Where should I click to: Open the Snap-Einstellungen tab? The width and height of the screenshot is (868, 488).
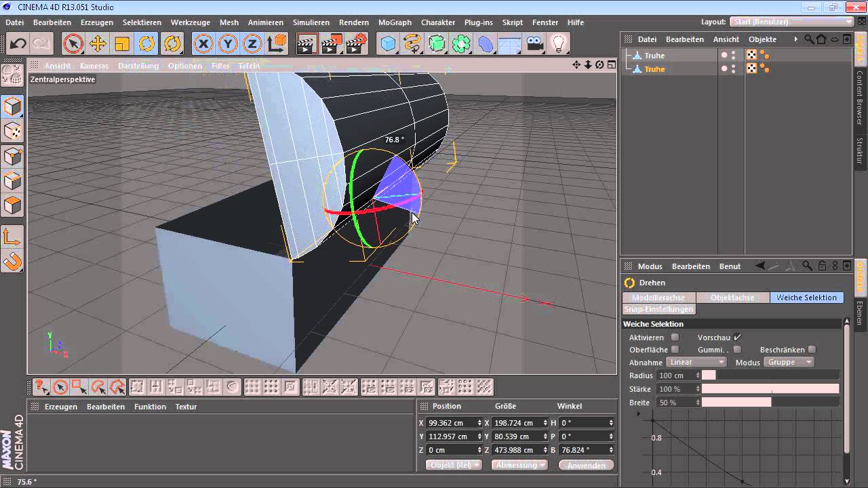[659, 309]
